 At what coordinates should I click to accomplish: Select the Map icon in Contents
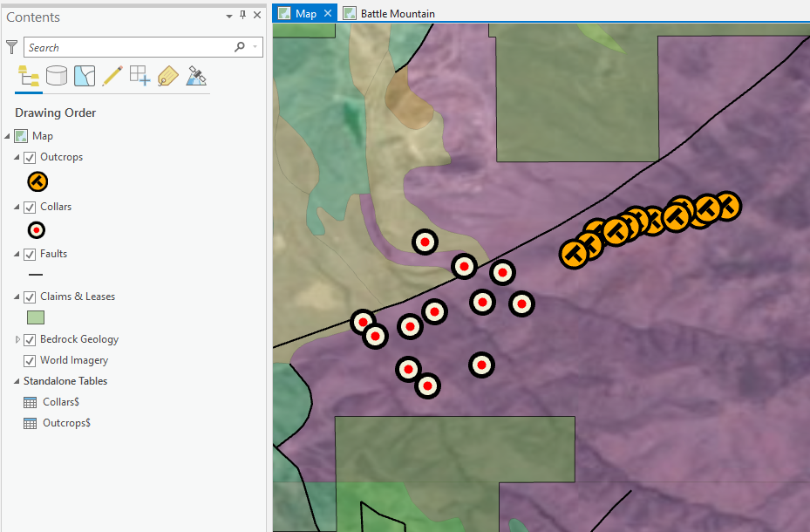pyautogui.click(x=21, y=136)
